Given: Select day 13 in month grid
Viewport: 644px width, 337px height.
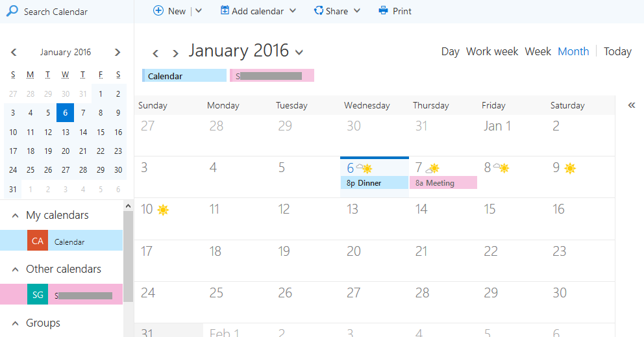Looking at the screenshot, I should [x=375, y=219].
